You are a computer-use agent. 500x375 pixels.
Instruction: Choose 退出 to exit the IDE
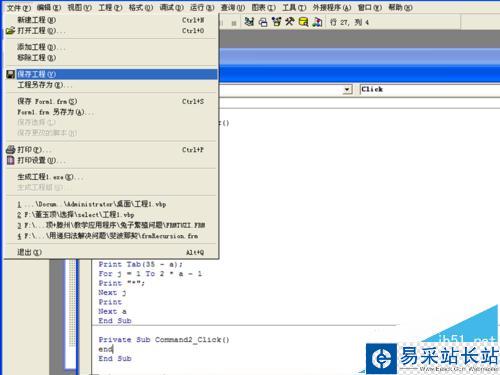[x=111, y=252]
